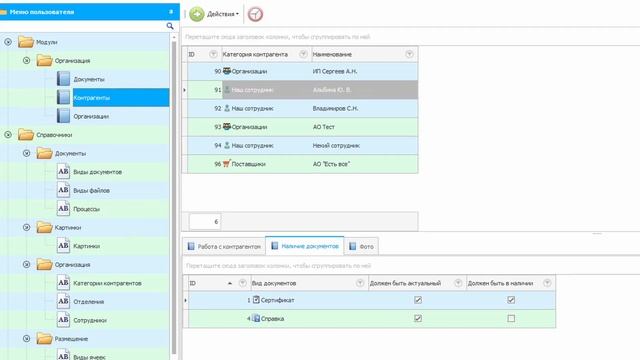Collapse the Организация node under Модули
Image resolution: width=640 pixels, height=360 pixels.
click(x=27, y=60)
